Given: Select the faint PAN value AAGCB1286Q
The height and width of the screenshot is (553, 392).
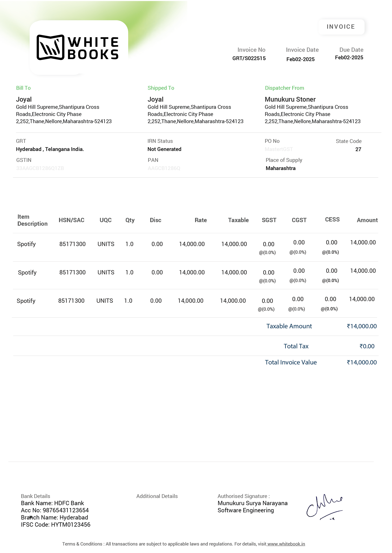Looking at the screenshot, I should point(164,168).
